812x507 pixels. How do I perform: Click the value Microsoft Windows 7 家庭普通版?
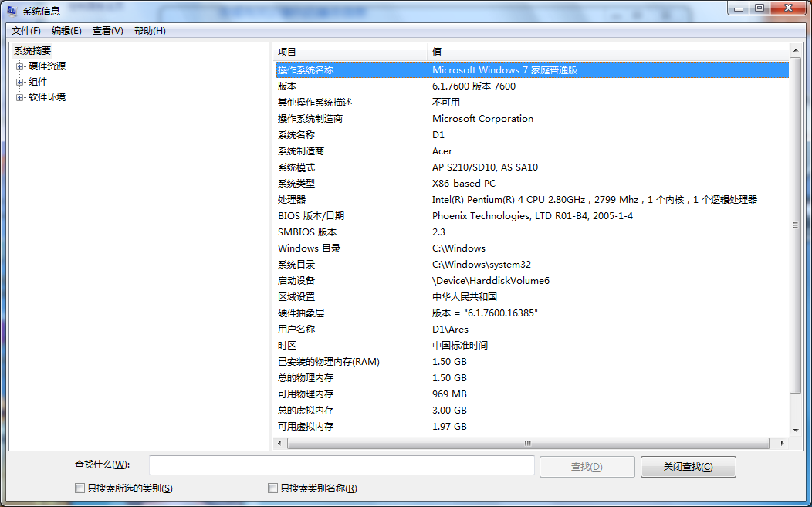click(x=505, y=70)
